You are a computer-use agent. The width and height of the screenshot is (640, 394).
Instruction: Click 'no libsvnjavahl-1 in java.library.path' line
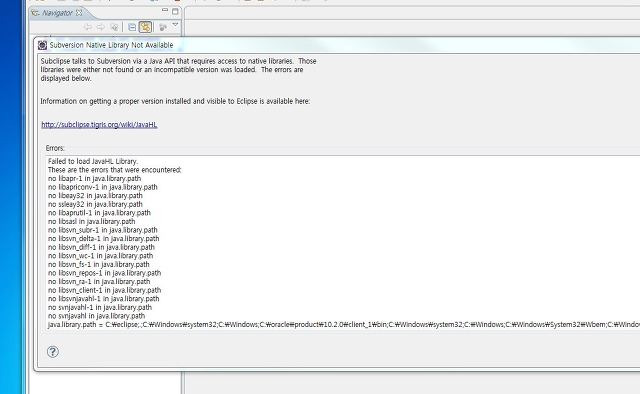tap(103, 298)
